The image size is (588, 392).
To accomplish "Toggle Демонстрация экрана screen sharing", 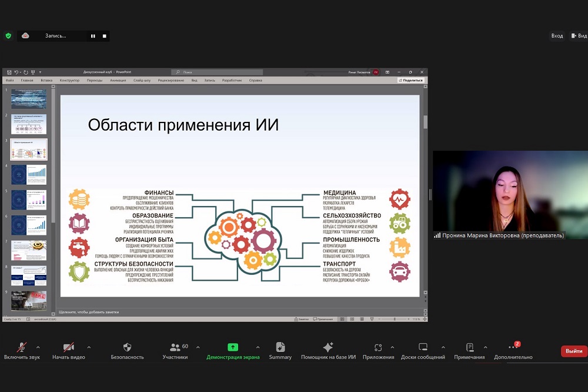I will [x=233, y=347].
